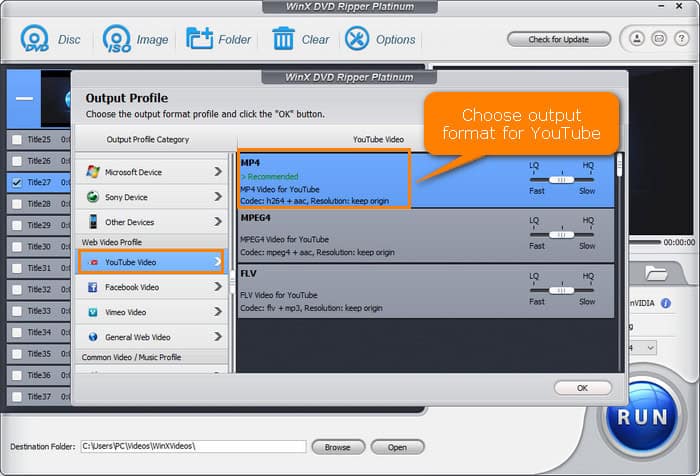Expand Microsoft Device arrow
Screen dimensions: 700x476
(x=217, y=171)
